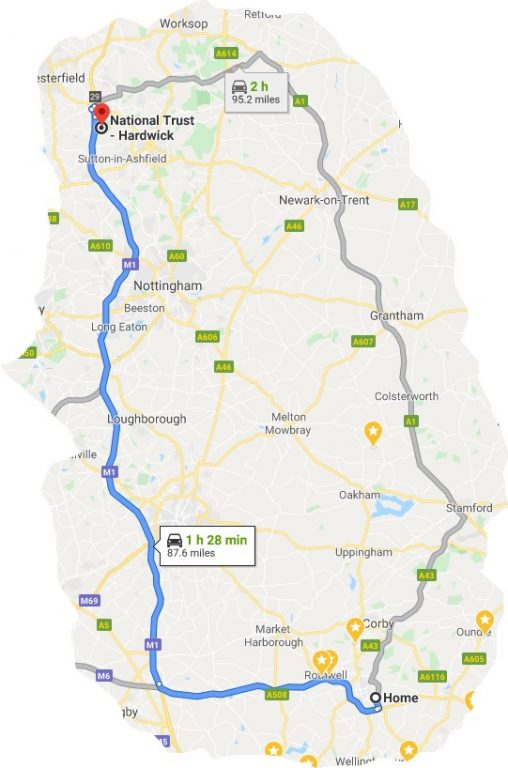508x768 pixels.
Task: Click the red National Trust Hardwick destination pin
Action: (101, 113)
